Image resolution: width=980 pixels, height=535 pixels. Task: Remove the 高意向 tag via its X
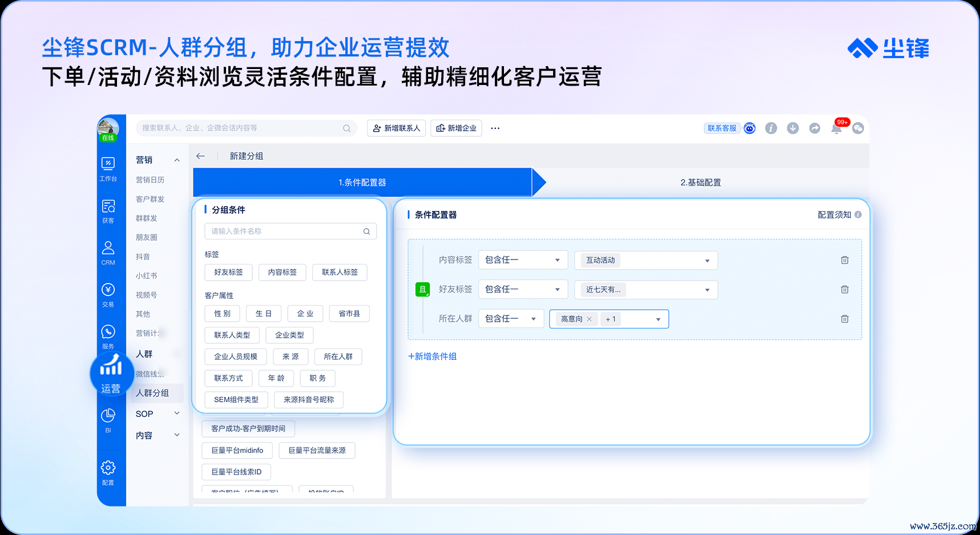tap(589, 319)
